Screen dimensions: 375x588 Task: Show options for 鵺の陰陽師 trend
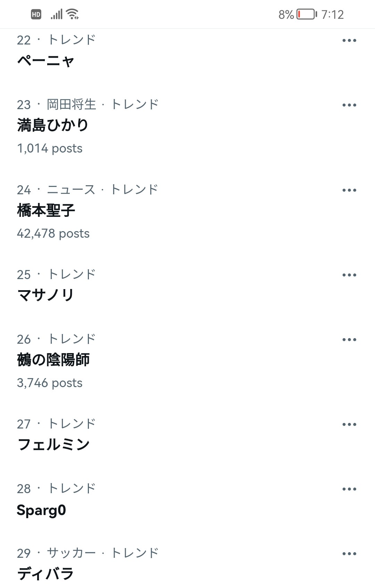point(349,340)
